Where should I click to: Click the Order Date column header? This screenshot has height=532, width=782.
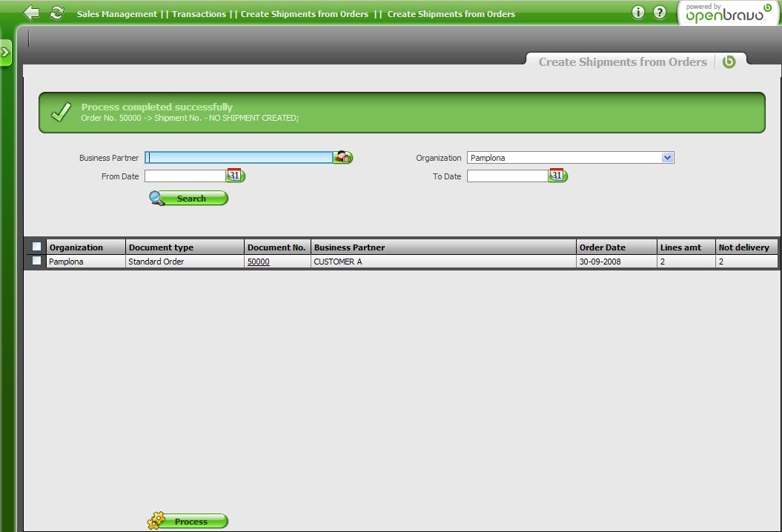pyautogui.click(x=617, y=247)
